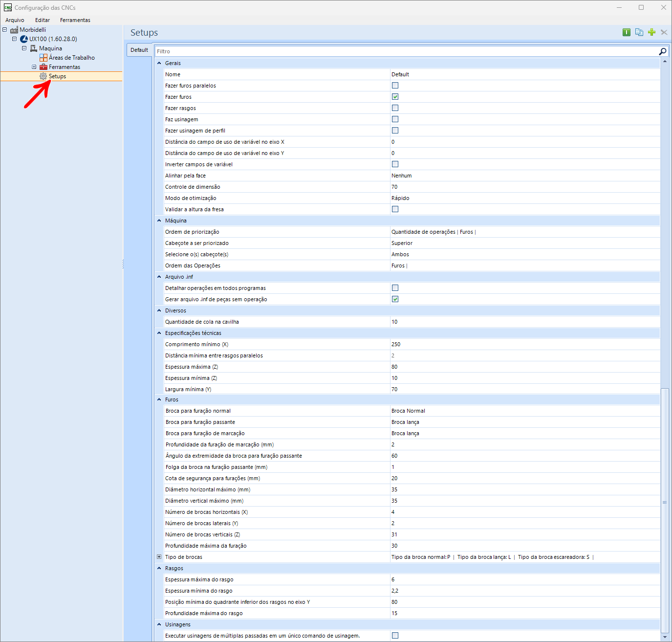Image resolution: width=672 pixels, height=642 pixels.
Task: Click the vertical scrollbar down arrow
Action: pyautogui.click(x=664, y=637)
